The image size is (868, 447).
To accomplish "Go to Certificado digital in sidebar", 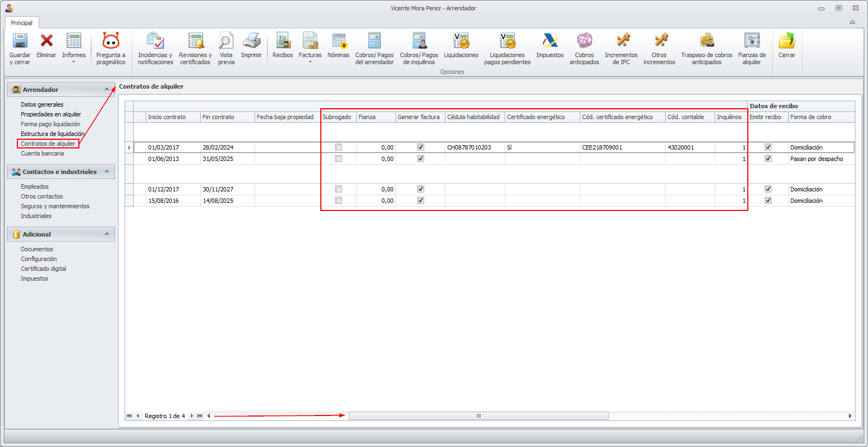I will coord(44,269).
